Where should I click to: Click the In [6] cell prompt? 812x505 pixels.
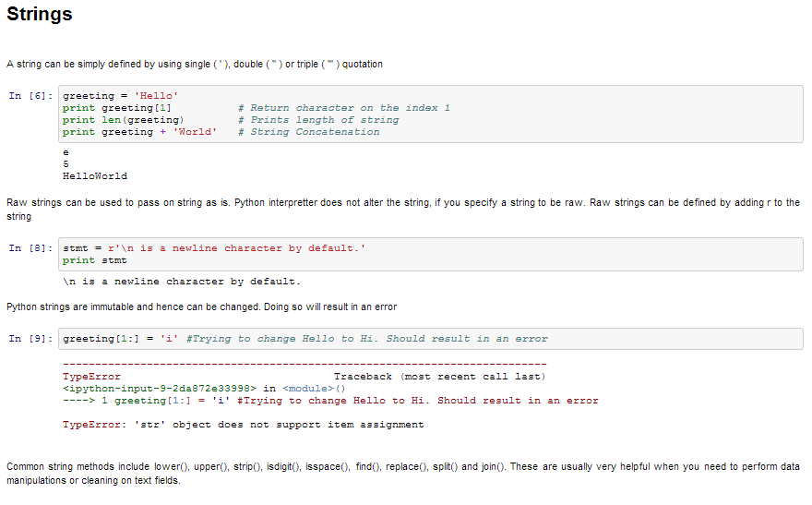[30, 96]
